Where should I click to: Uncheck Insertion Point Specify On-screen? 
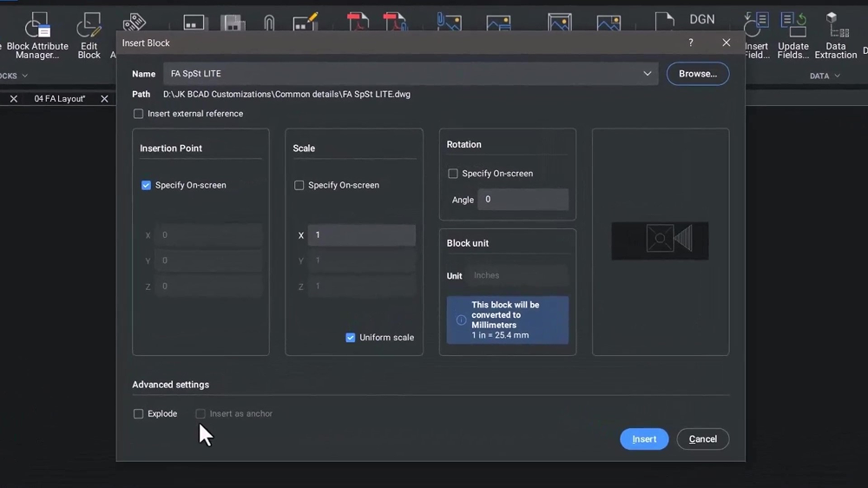(146, 185)
